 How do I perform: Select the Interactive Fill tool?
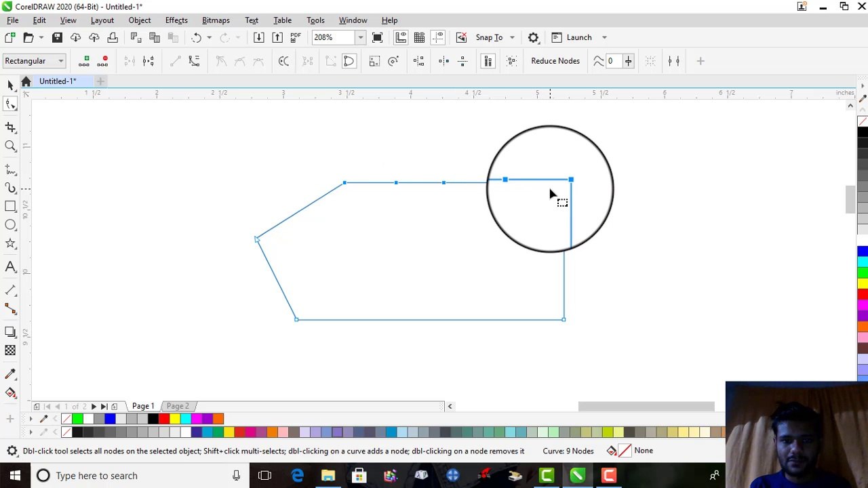(10, 393)
